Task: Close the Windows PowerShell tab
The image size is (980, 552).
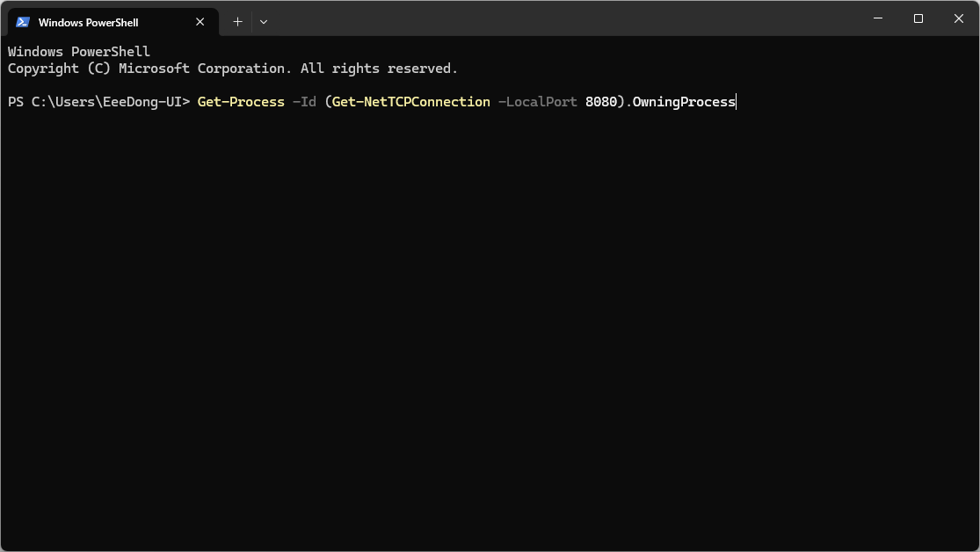Action: coord(200,22)
